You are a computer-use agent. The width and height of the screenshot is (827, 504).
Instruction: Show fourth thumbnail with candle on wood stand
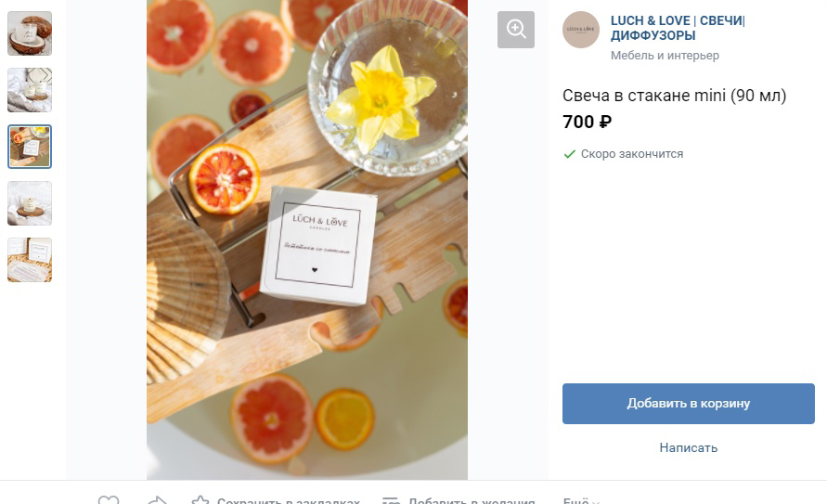click(30, 203)
